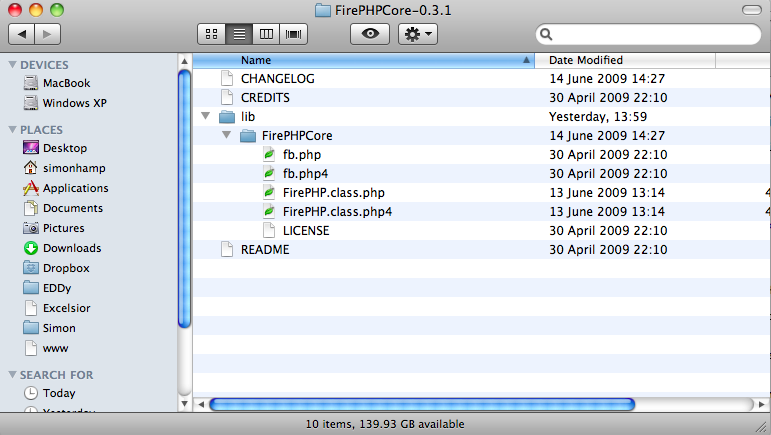
Task: Click the LICENSE file name
Action: [306, 231]
